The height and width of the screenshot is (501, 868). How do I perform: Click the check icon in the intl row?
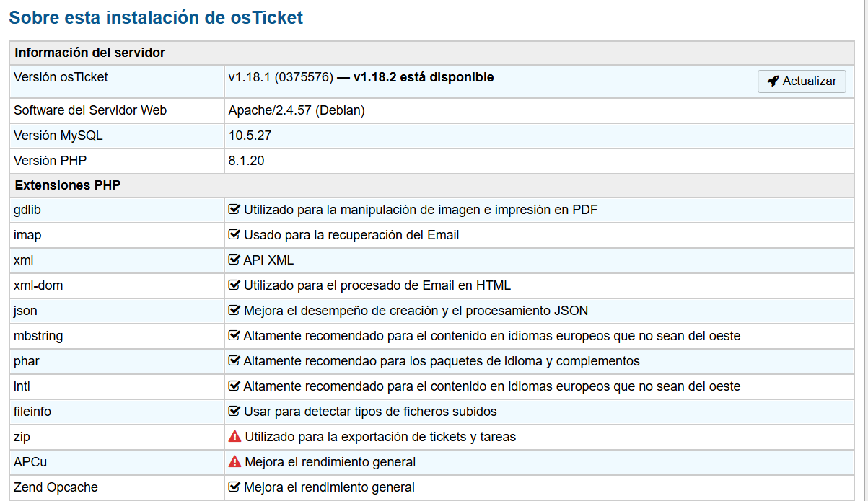tap(234, 386)
